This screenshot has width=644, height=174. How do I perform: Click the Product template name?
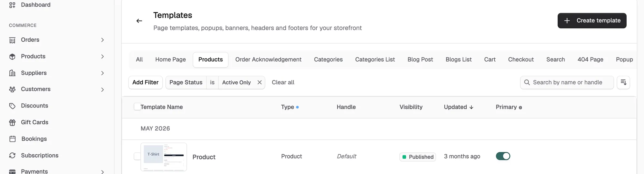click(x=204, y=157)
